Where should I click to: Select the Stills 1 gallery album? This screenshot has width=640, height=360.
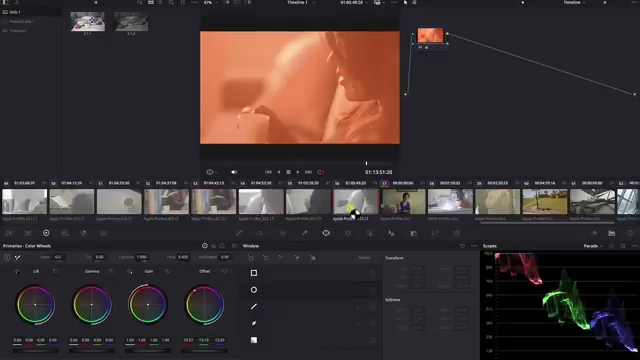pyautogui.click(x=31, y=12)
